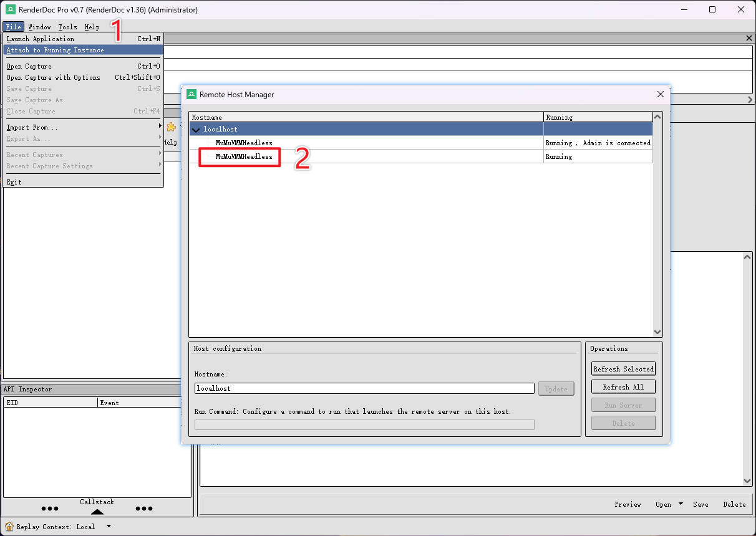Click the Run Command input field
The width and height of the screenshot is (756, 536).
pyautogui.click(x=364, y=424)
